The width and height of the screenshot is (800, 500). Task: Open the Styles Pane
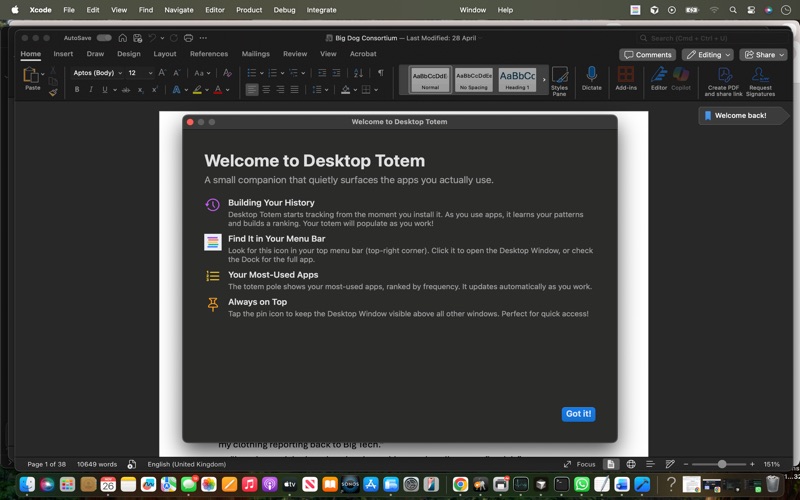coord(559,81)
